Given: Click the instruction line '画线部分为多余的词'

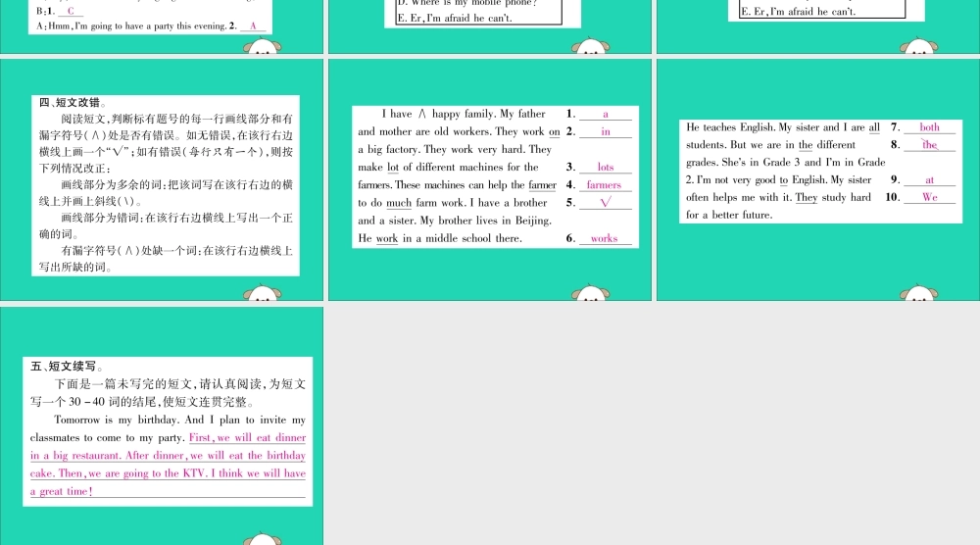Looking at the screenshot, I should (176, 185).
